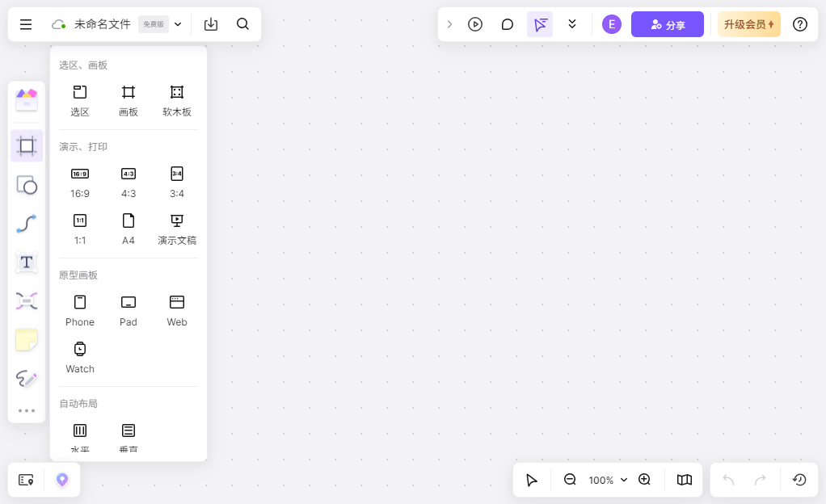Click the cloud sync status icon
The image size is (826, 504).
pyautogui.click(x=58, y=24)
